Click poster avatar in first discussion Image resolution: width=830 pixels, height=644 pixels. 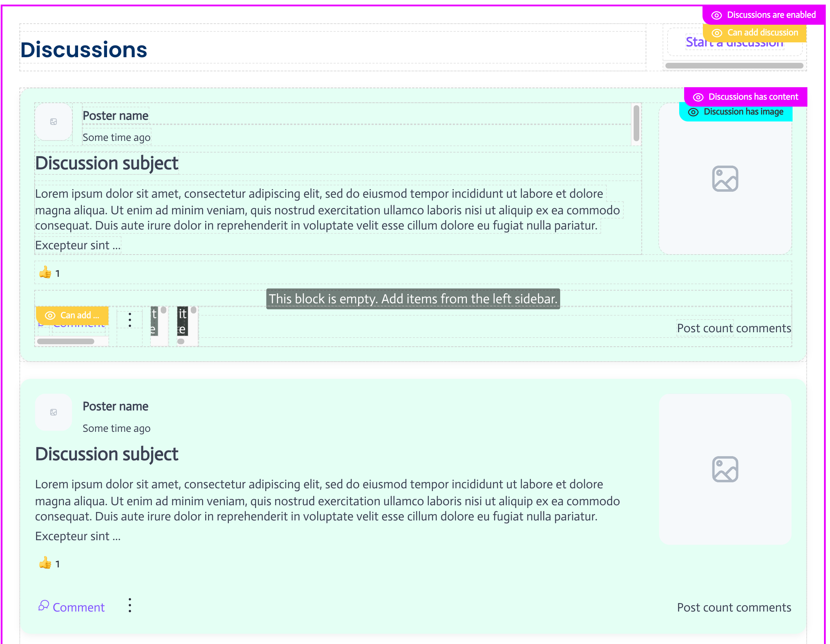54,121
